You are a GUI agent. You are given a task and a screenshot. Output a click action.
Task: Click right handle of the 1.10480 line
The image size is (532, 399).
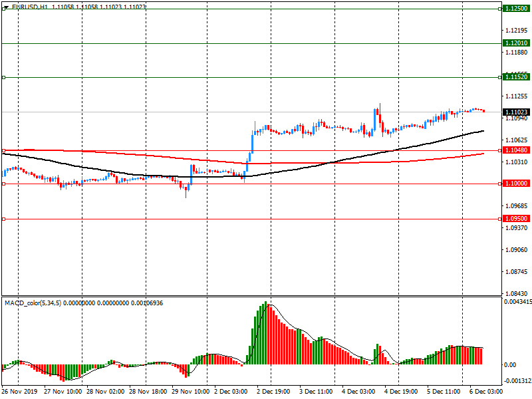point(500,150)
